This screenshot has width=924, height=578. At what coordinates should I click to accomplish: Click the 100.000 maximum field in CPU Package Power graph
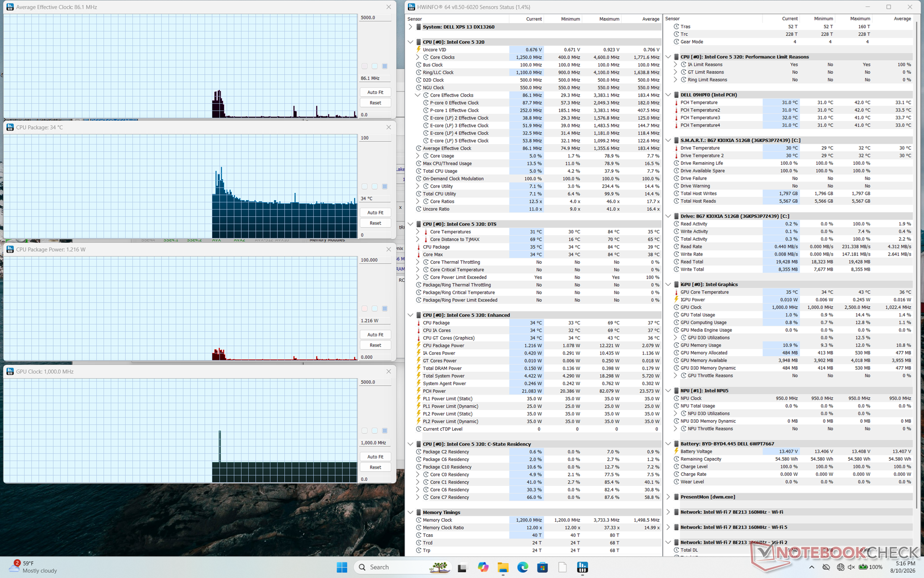tap(375, 260)
